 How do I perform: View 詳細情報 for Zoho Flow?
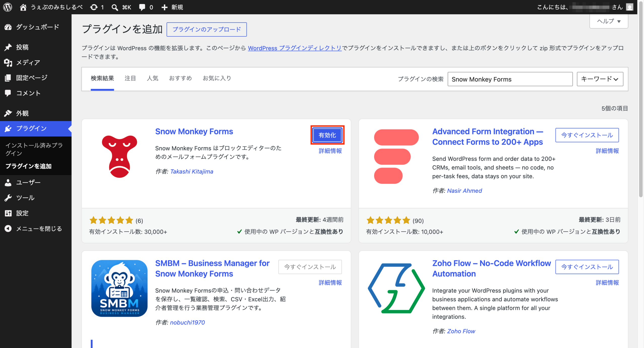click(607, 283)
